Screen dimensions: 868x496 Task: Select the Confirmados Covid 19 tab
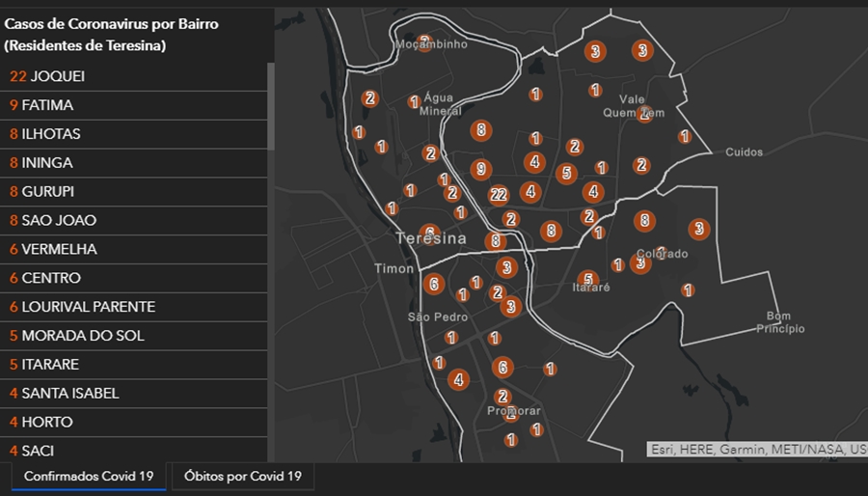[x=89, y=476]
